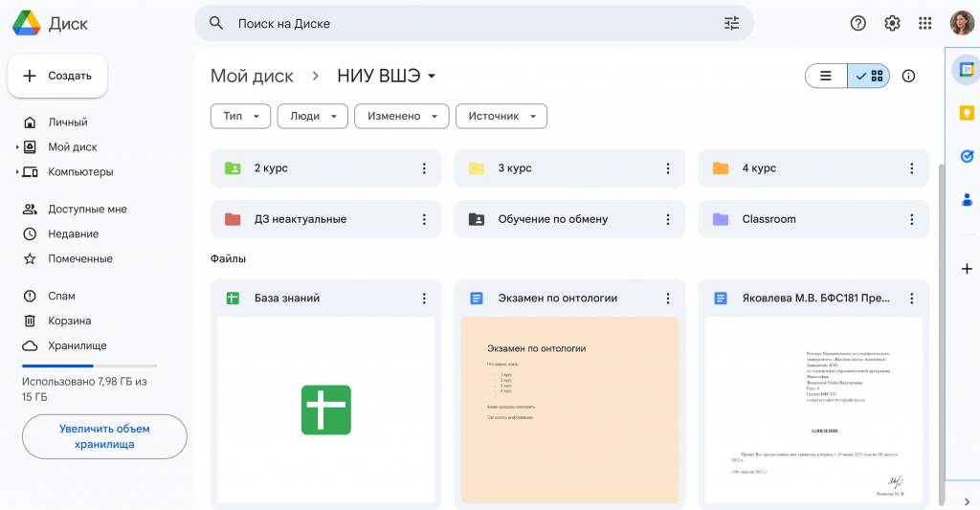Open the Help question mark icon

(x=858, y=23)
